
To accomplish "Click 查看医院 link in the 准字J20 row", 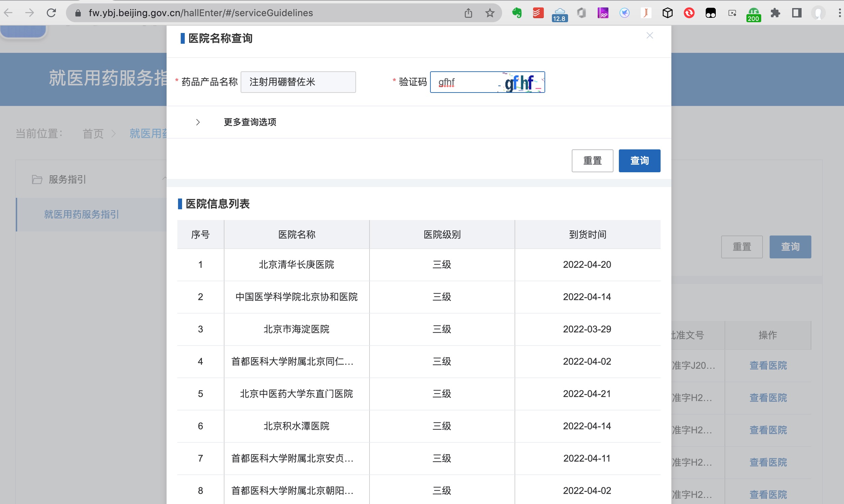I will [x=768, y=365].
